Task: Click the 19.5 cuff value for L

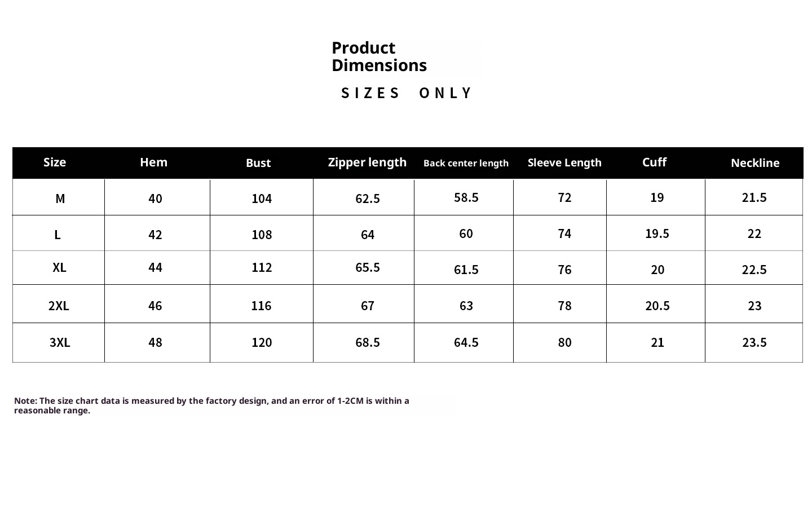Action: tap(657, 233)
